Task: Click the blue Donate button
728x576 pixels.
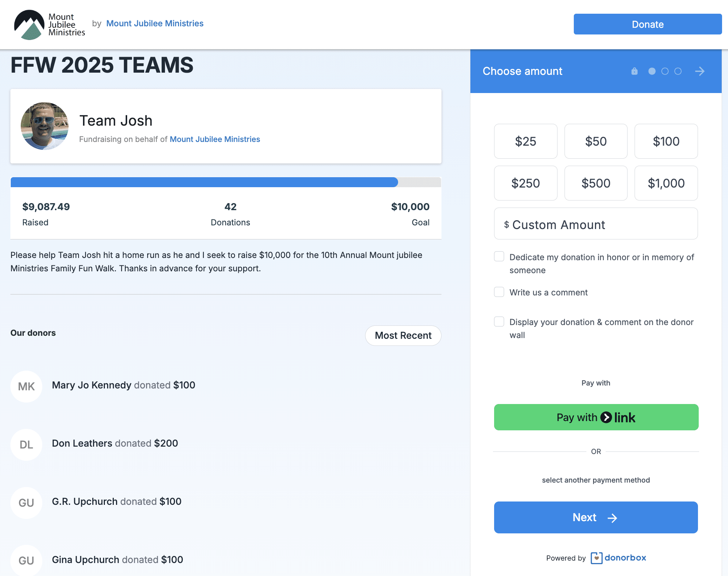Action: (648, 24)
